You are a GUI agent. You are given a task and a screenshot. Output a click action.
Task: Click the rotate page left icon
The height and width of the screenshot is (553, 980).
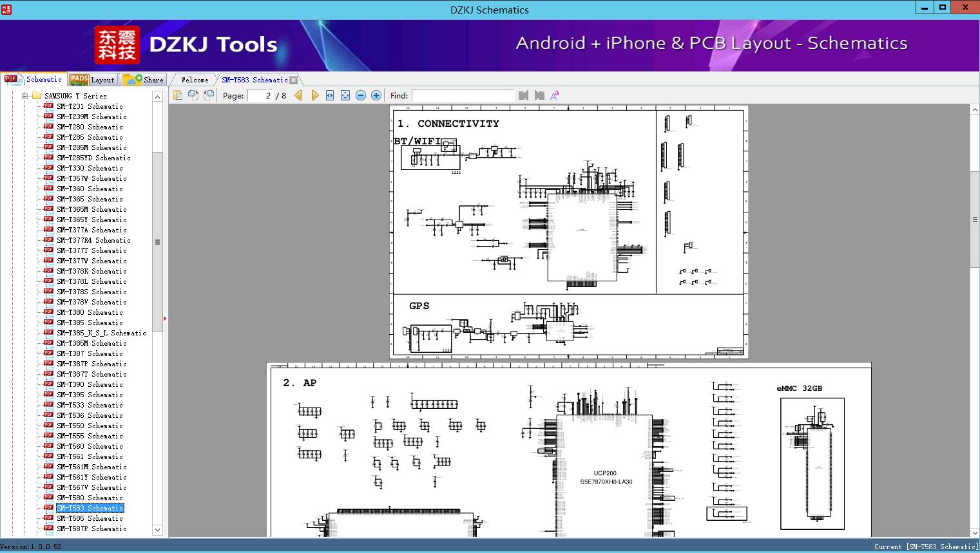pos(193,95)
